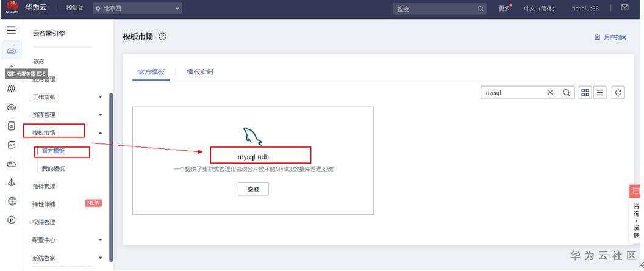
Task: Click the 控制台 link in top bar
Action: click(75, 8)
